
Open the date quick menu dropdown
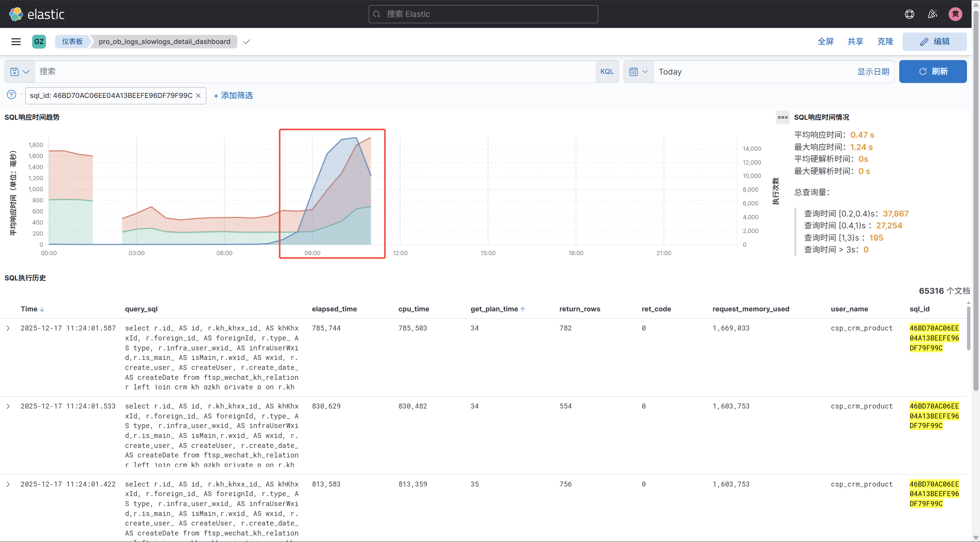(639, 72)
